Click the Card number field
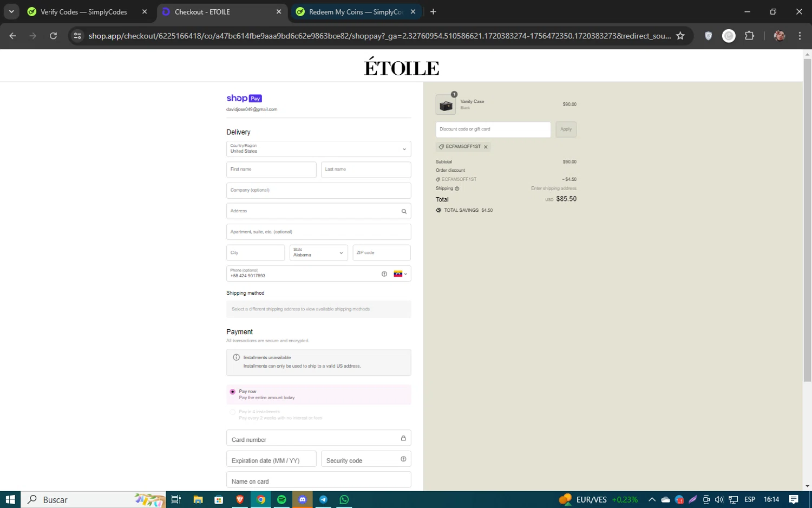The width and height of the screenshot is (812, 508). point(319,438)
